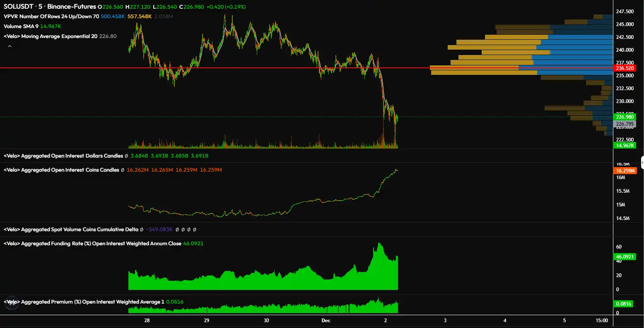644x328 pixels.
Task: Click the green 14.967K volume label
Action: [623, 146]
